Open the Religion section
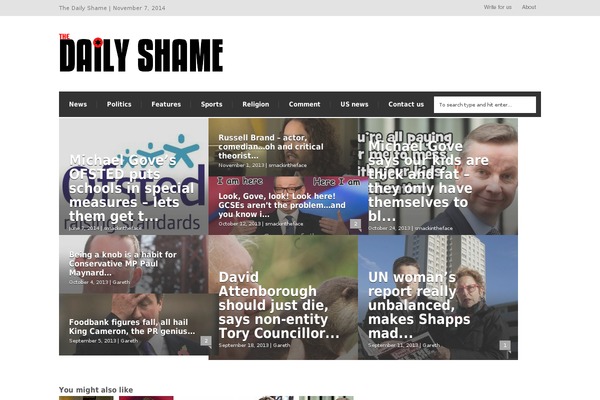 (256, 104)
